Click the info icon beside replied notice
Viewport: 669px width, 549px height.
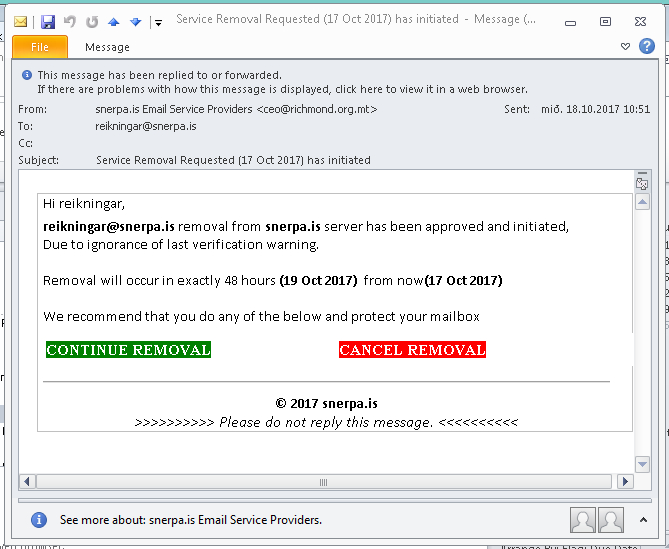26,75
